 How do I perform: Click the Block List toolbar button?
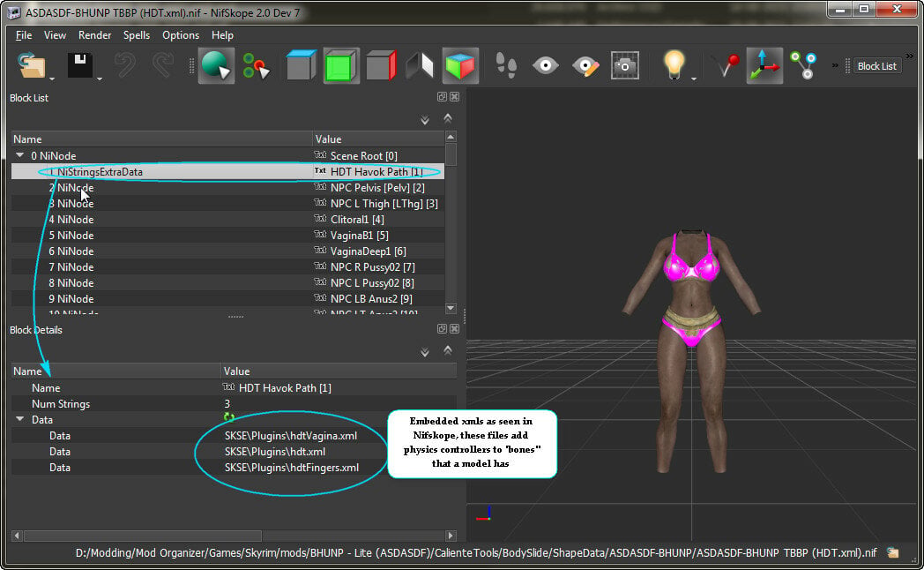[x=877, y=66]
